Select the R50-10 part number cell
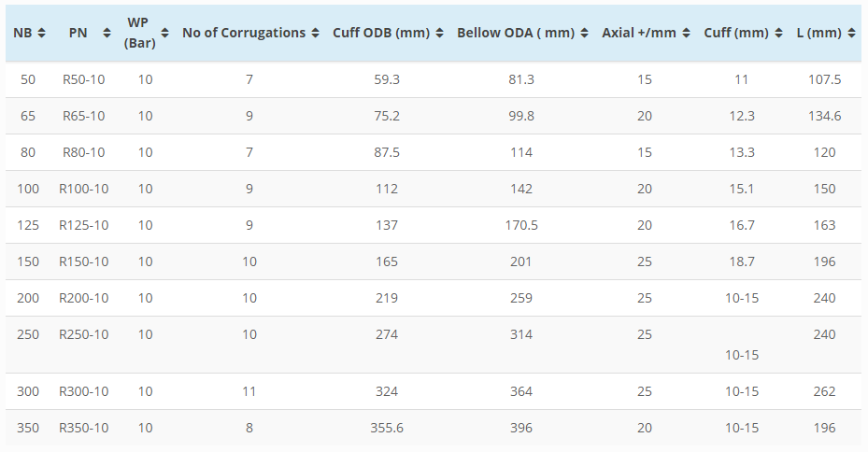This screenshot has width=868, height=452. [84, 79]
